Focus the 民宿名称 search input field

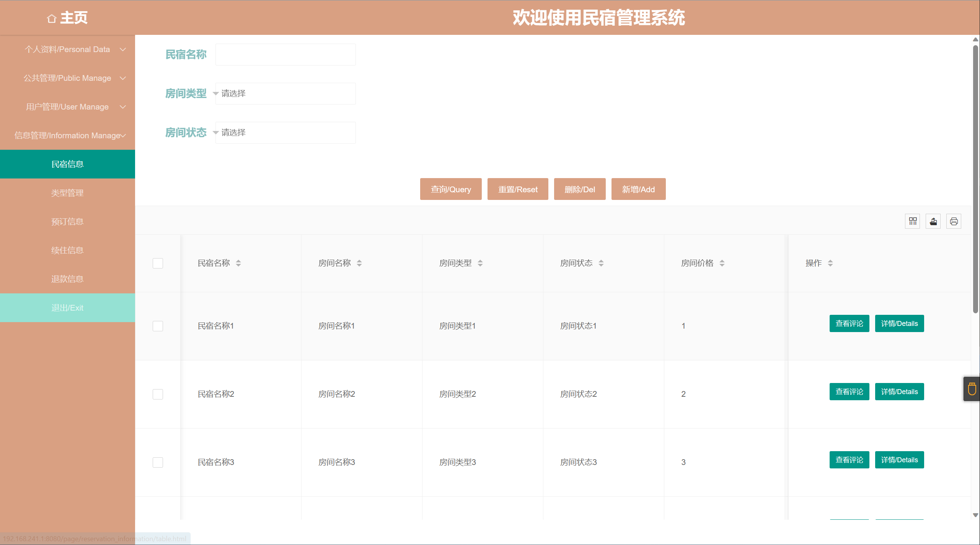tap(285, 54)
